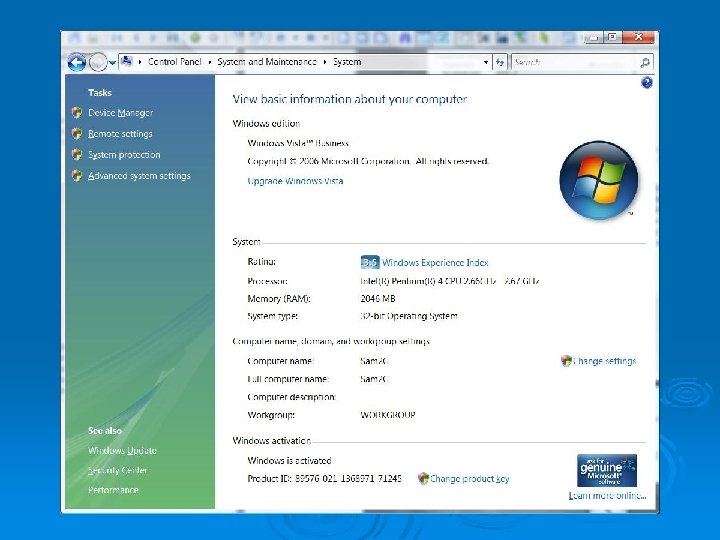Click the magnifier search icon
The width and height of the screenshot is (720, 540).
(645, 62)
